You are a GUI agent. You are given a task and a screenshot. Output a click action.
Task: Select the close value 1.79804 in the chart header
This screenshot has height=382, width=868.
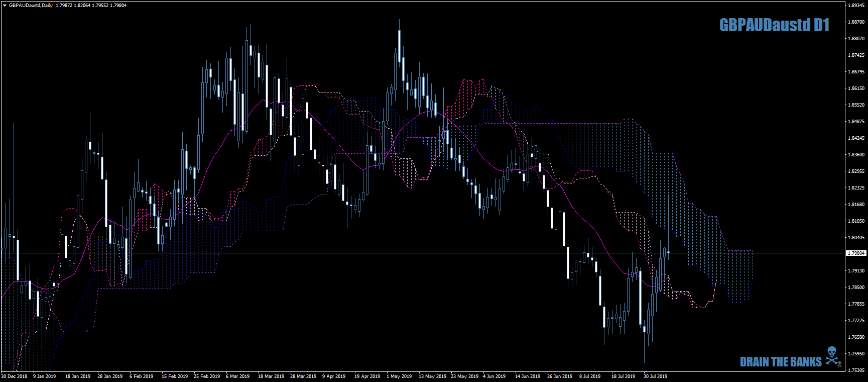click(x=118, y=6)
